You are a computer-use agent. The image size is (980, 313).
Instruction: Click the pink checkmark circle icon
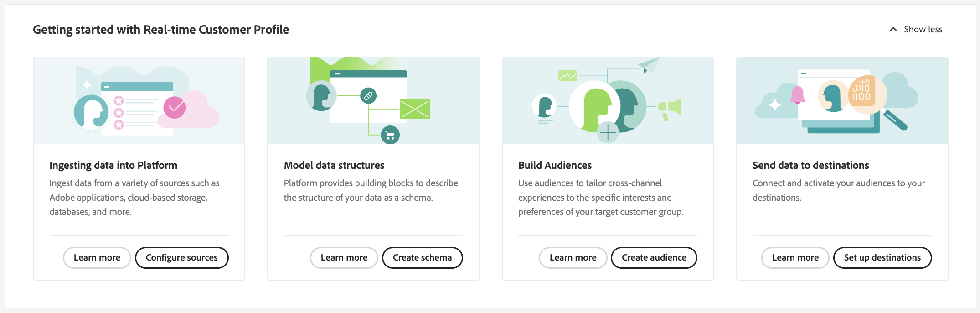(x=175, y=108)
